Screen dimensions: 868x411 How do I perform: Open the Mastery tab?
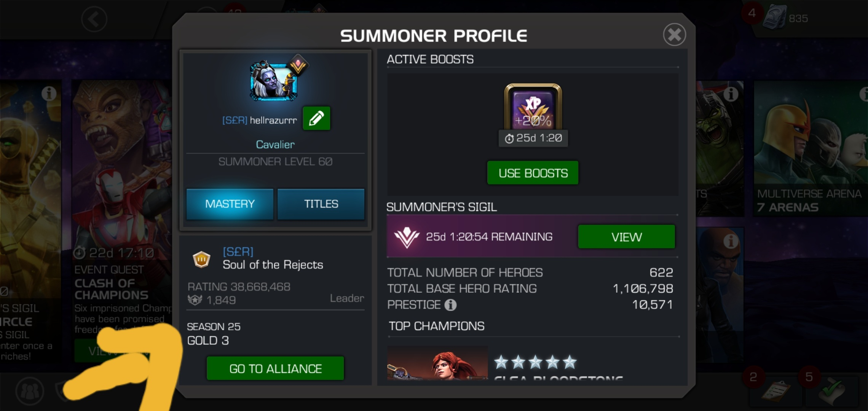tap(230, 204)
